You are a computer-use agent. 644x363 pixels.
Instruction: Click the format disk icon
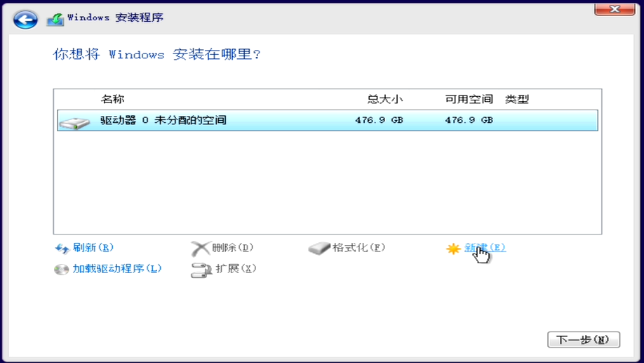click(319, 248)
